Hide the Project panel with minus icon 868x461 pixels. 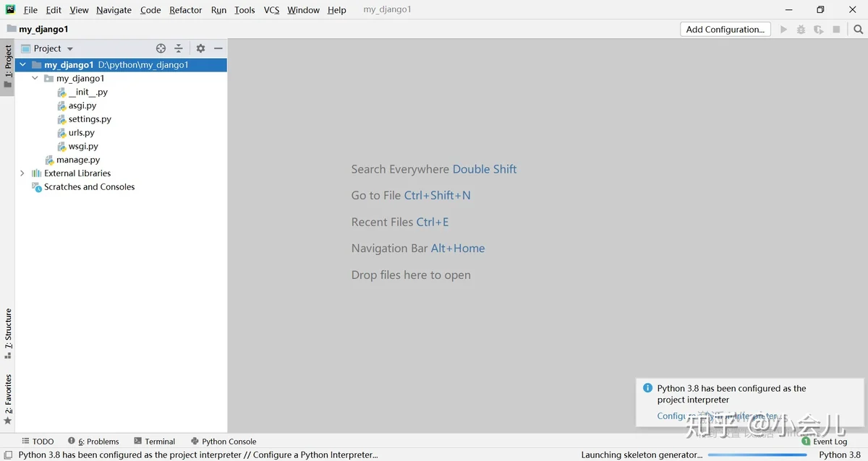click(218, 48)
